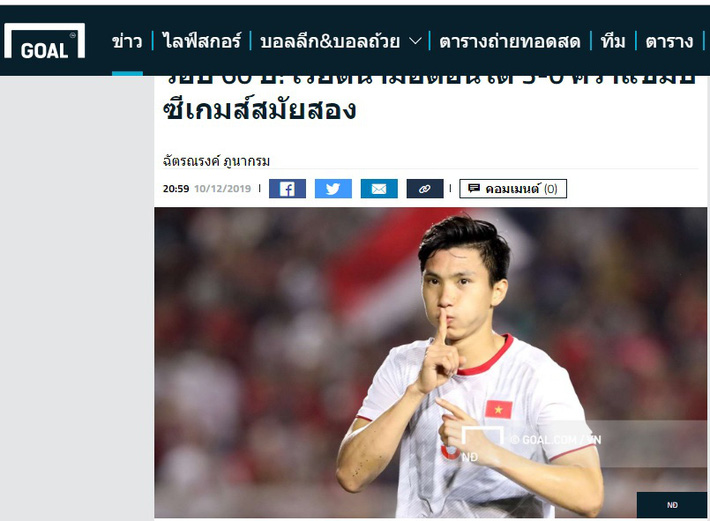Image resolution: width=710 pixels, height=521 pixels.
Task: Click the GOAL logo icon
Action: click(x=44, y=41)
